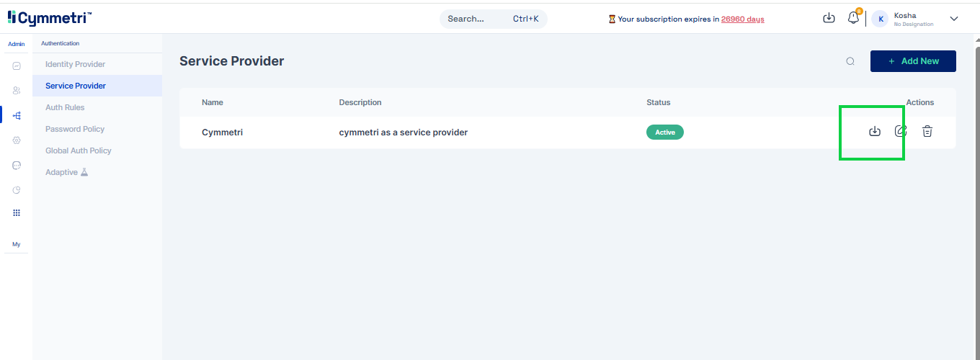Download metadata for the Cymmetri service provider

pos(875,131)
